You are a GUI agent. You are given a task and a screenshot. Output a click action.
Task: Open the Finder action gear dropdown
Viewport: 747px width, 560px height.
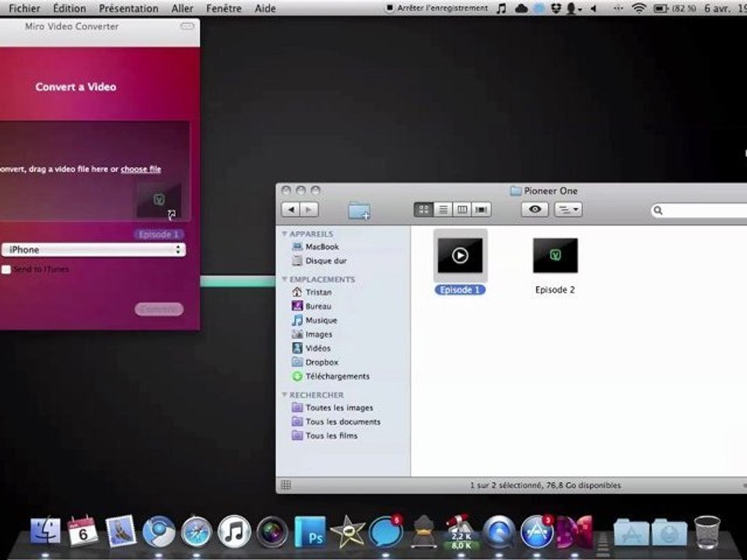coord(568,209)
